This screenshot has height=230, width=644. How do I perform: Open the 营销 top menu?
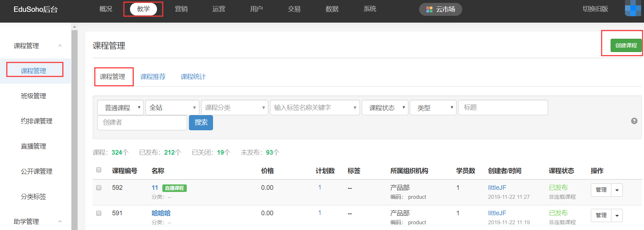[x=181, y=9]
